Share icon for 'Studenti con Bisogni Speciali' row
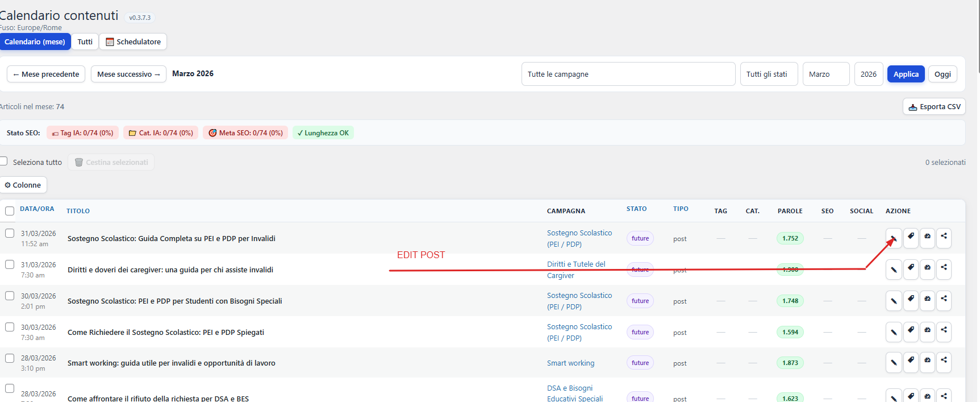Image resolution: width=980 pixels, height=402 pixels. [x=944, y=300]
